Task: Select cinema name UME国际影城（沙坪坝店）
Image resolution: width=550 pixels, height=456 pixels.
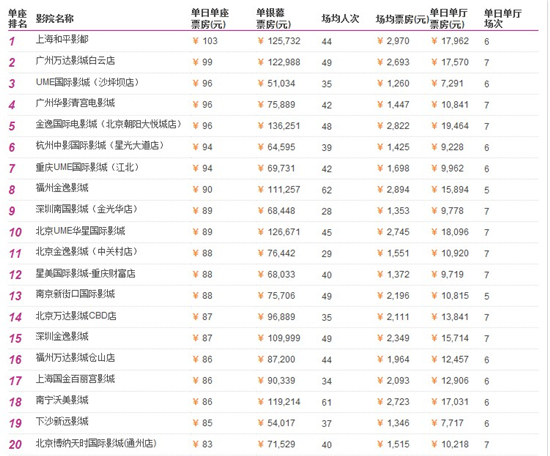Action: [x=88, y=82]
